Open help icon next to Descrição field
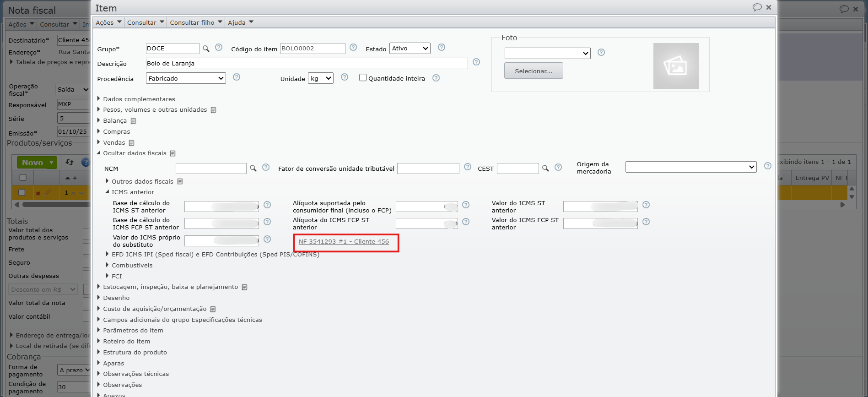Screen dimensions: 868x397 tap(476, 62)
